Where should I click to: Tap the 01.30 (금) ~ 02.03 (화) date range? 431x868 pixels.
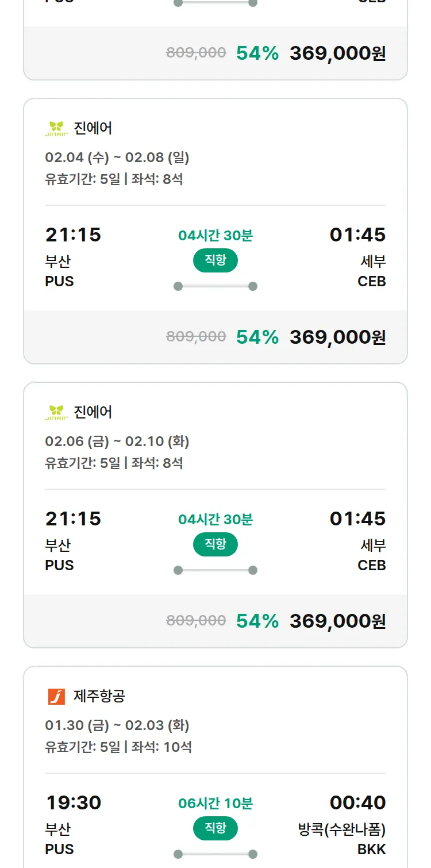(117, 725)
